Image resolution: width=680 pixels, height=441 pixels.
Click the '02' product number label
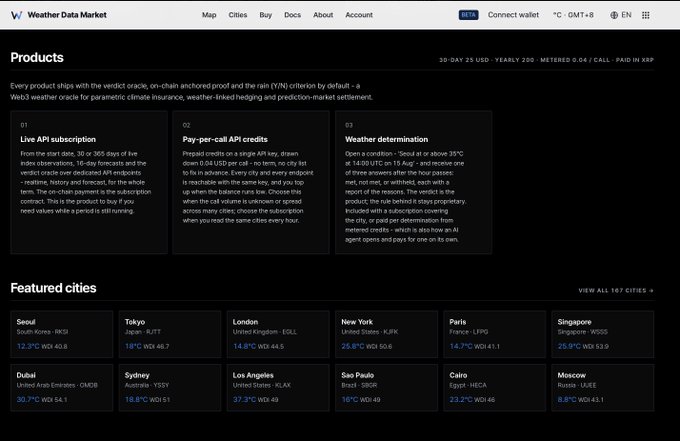pyautogui.click(x=186, y=125)
